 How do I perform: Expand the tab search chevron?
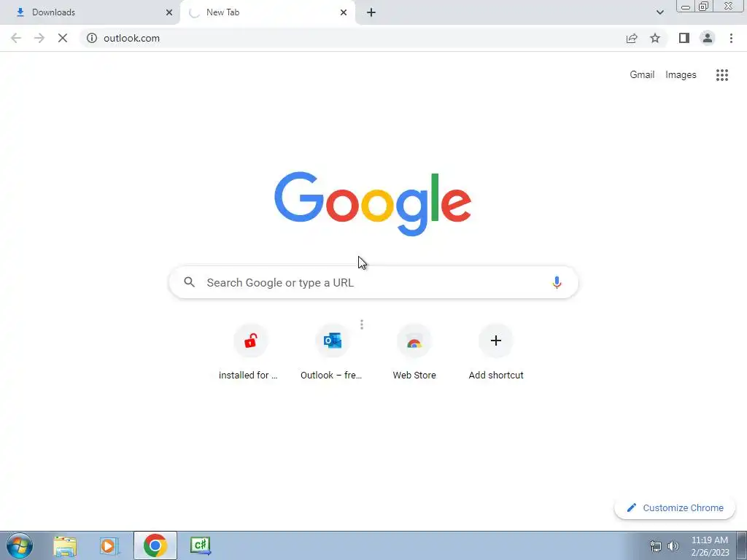659,12
